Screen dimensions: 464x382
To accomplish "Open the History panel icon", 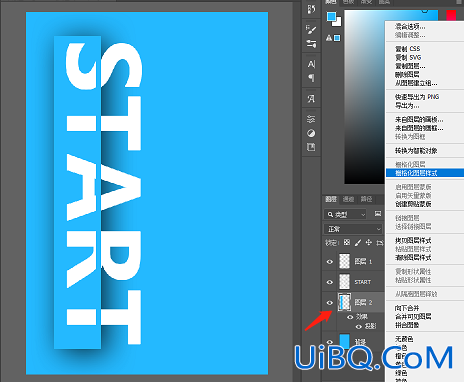I will [x=311, y=9].
